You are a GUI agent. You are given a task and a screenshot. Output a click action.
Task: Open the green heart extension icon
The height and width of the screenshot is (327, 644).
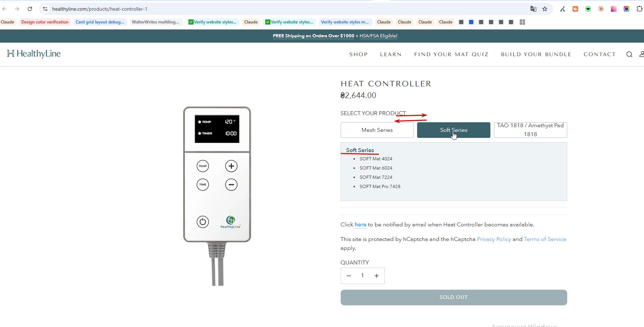[x=588, y=9]
